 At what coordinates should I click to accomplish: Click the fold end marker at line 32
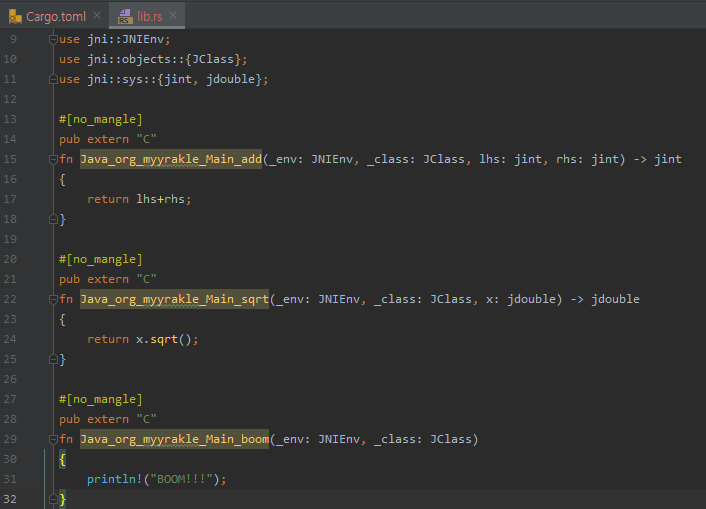click(x=53, y=499)
